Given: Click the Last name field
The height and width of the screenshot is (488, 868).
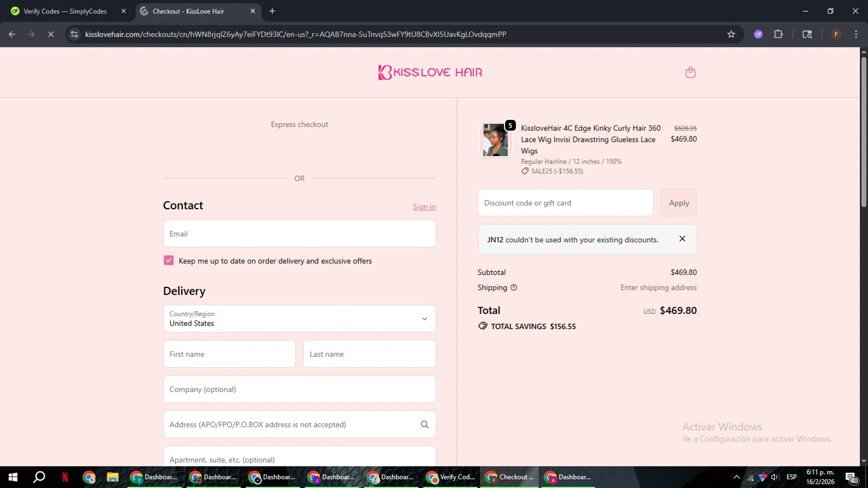Looking at the screenshot, I should [x=369, y=354].
